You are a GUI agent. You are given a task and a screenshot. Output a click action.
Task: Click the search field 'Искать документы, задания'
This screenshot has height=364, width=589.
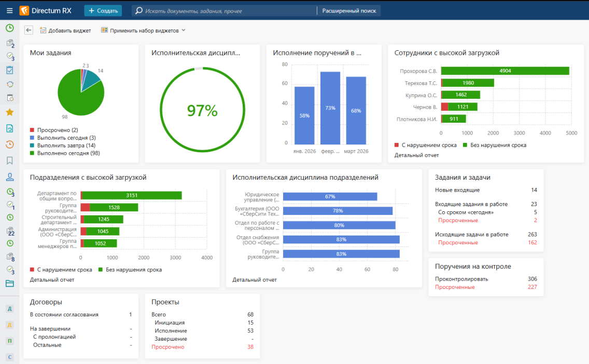pos(228,10)
